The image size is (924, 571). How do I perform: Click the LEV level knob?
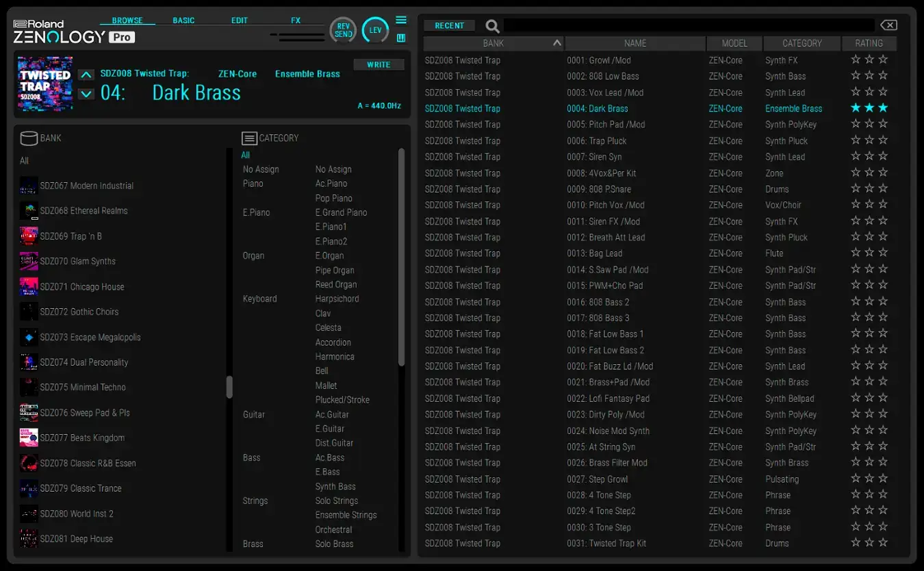point(376,30)
